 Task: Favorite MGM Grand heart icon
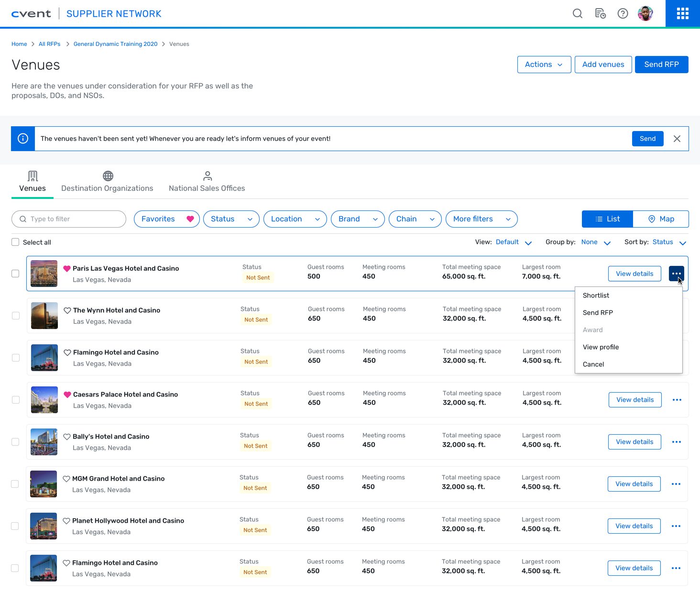[x=66, y=479]
